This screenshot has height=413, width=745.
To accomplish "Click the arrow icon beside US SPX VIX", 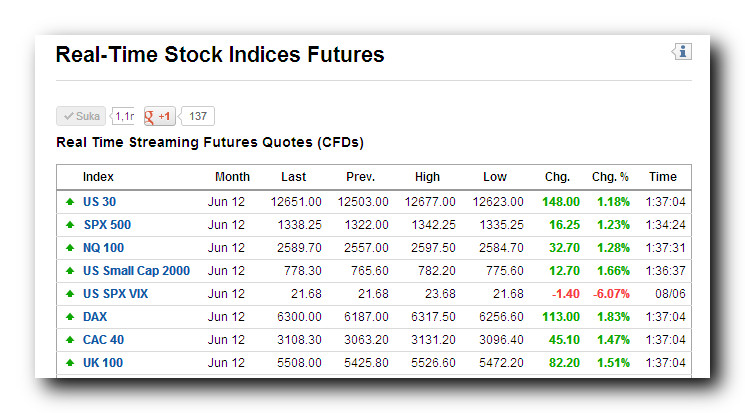I will [x=69, y=294].
